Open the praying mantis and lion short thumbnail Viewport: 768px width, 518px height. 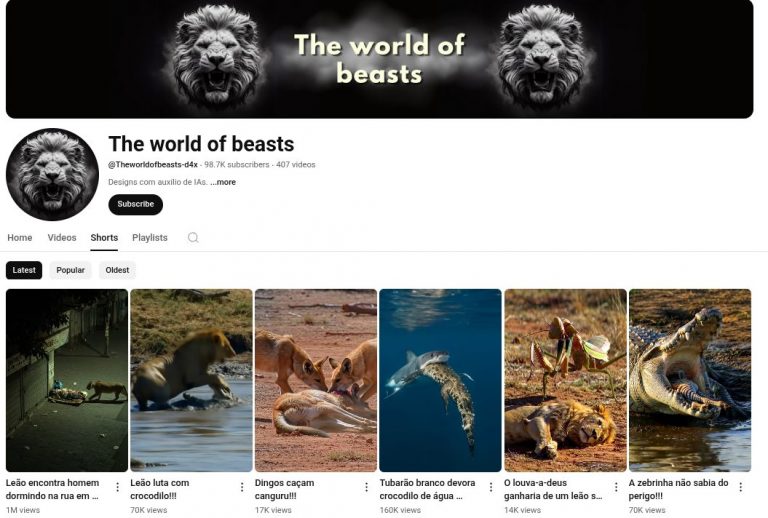pyautogui.click(x=565, y=380)
